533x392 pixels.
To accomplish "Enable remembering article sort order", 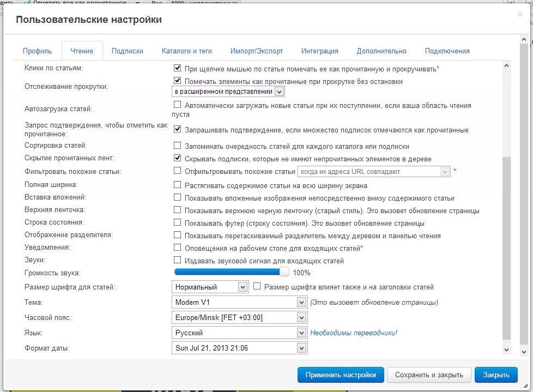I will point(178,146).
